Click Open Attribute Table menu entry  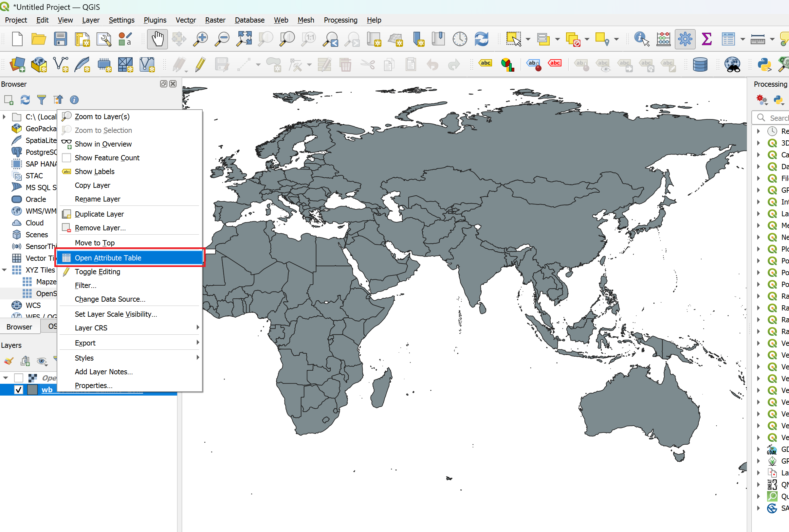108,258
